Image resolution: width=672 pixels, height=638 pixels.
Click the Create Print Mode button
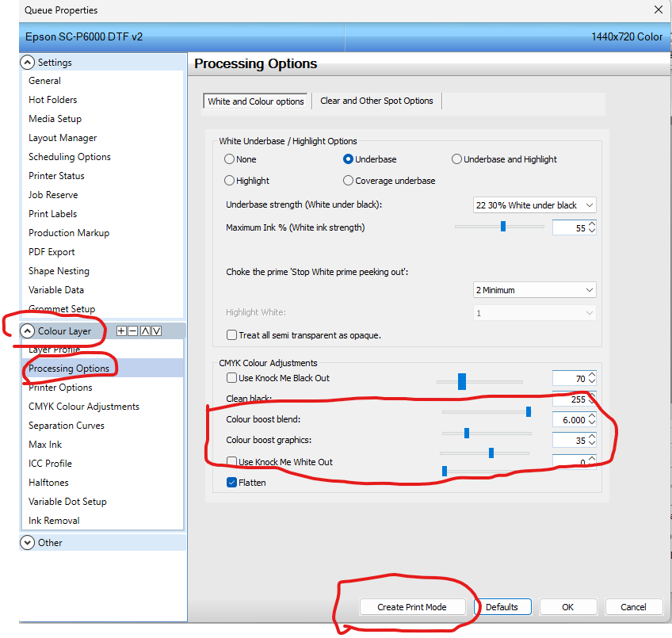click(x=412, y=607)
